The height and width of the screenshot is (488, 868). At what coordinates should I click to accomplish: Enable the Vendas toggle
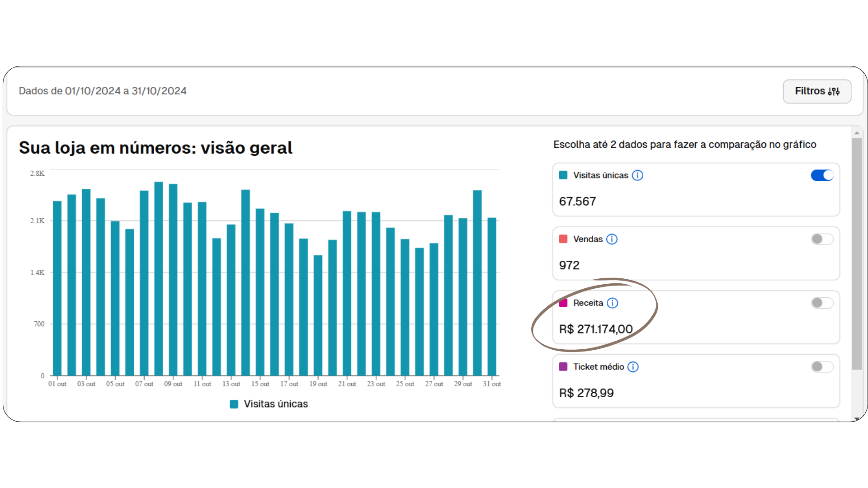point(822,239)
